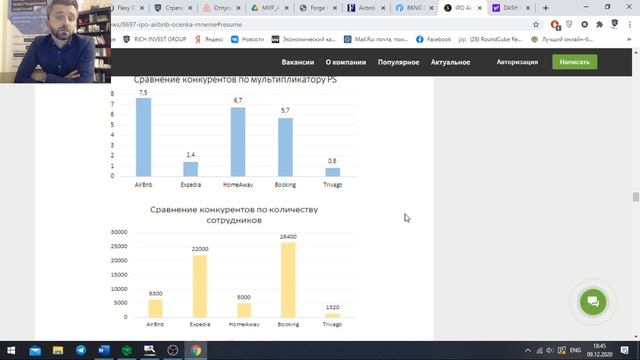Show hidden system tray icons
This screenshot has height=360, width=640.
528,350
